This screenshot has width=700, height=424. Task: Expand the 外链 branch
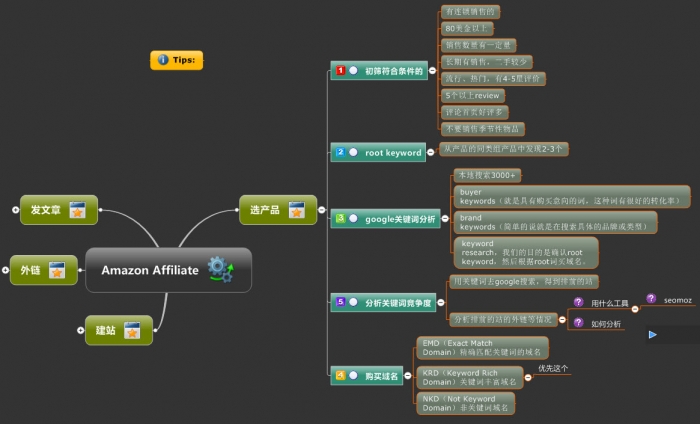5,270
